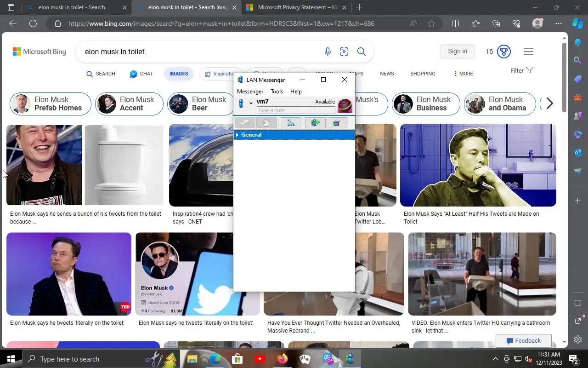Click the Edge sidebar search icon
This screenshot has height=368, width=588.
[x=578, y=60]
